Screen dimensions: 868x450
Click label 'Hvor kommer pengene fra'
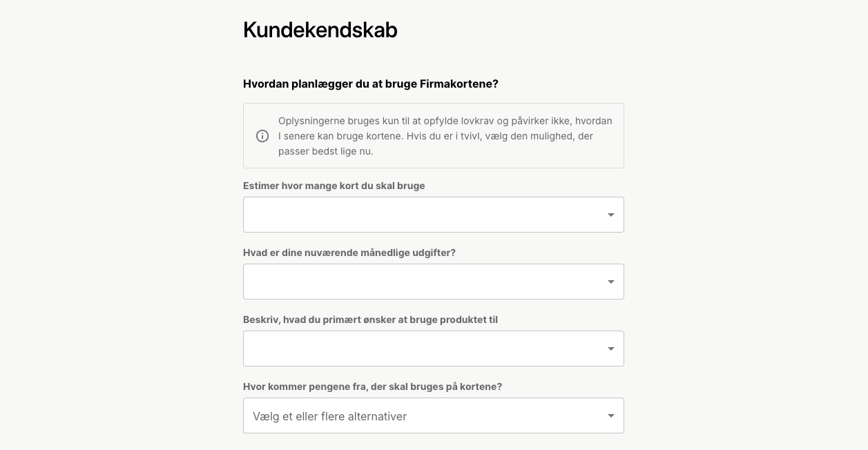pos(372,387)
